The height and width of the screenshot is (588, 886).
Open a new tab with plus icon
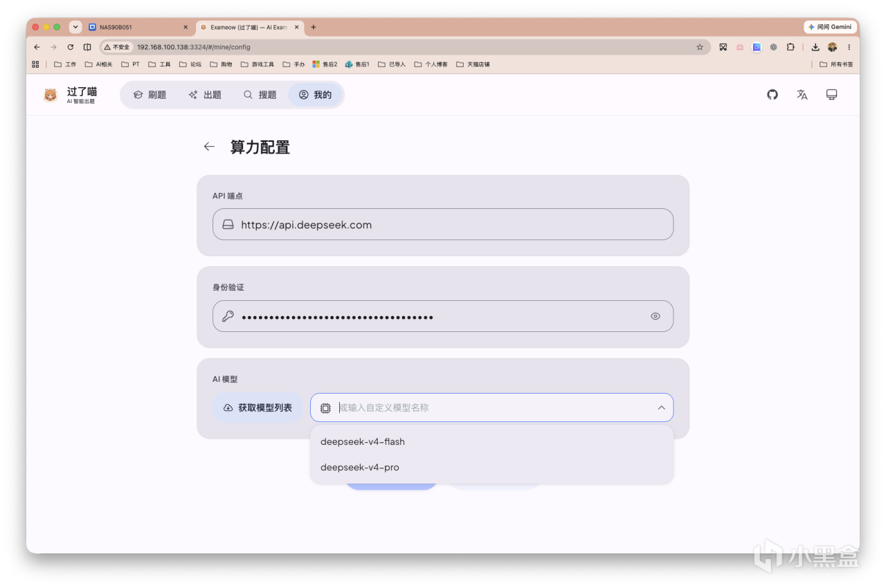click(314, 27)
